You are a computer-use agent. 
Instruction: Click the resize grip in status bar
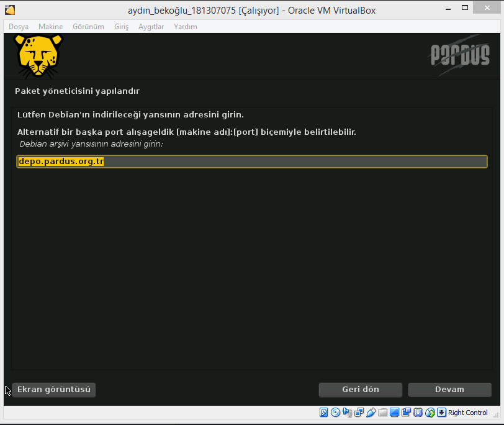[497, 415]
